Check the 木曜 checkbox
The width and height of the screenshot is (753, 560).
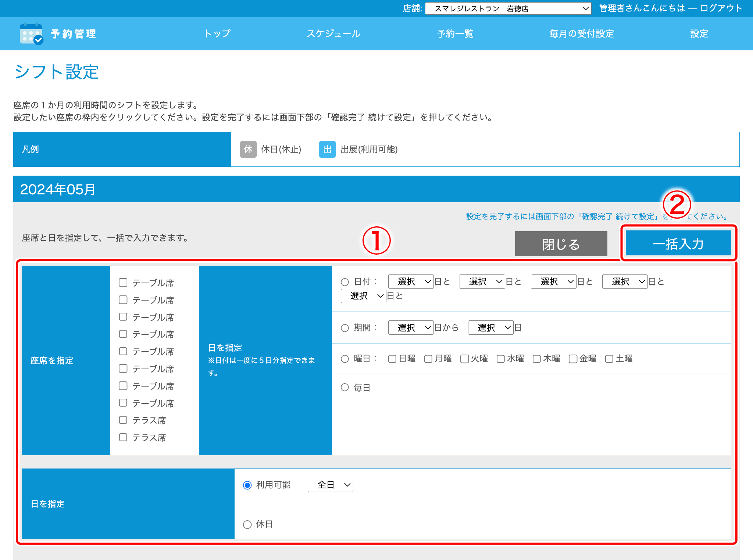click(x=537, y=359)
